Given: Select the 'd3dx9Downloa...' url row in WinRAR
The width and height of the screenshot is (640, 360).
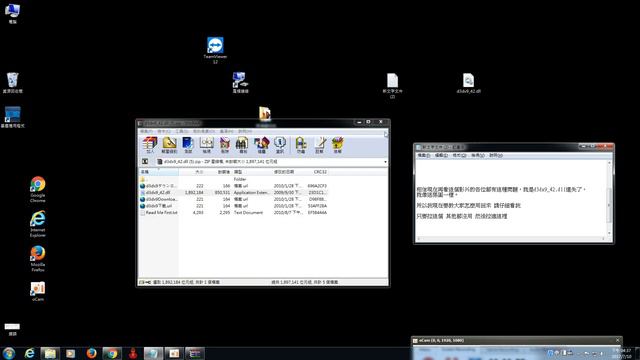Looking at the screenshot, I should (x=234, y=199).
